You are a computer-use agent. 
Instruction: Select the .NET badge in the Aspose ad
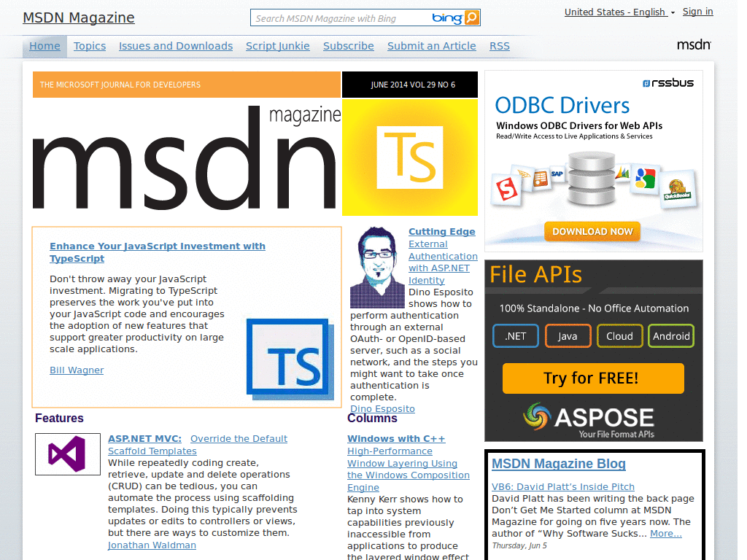click(515, 336)
